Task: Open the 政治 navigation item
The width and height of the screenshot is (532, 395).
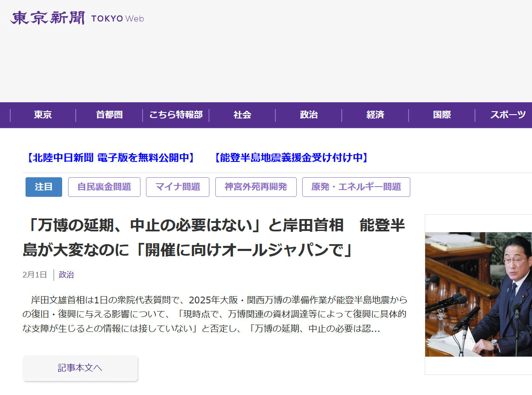Action: (309, 115)
